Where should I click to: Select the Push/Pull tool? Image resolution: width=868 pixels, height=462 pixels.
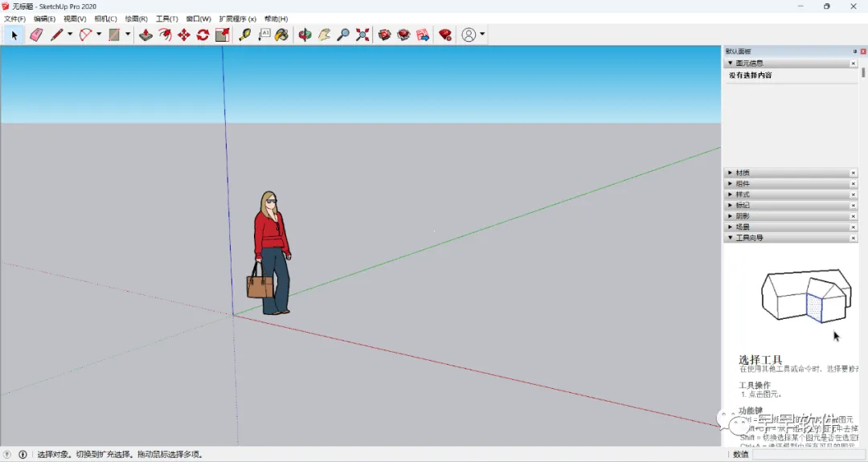[x=145, y=35]
